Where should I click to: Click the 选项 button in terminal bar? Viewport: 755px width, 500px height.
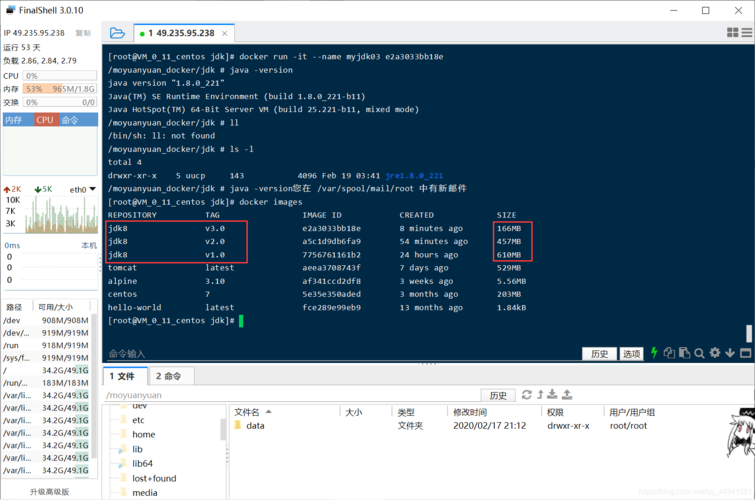631,354
